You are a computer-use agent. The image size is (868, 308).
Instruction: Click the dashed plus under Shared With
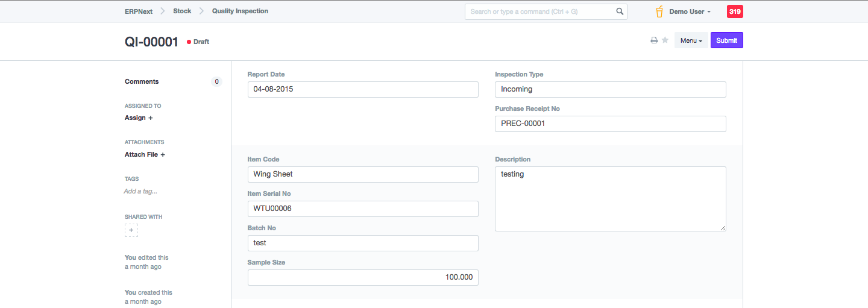[131, 230]
